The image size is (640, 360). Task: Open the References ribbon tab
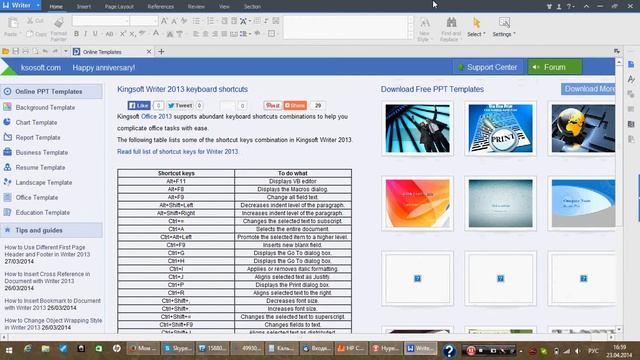click(160, 7)
